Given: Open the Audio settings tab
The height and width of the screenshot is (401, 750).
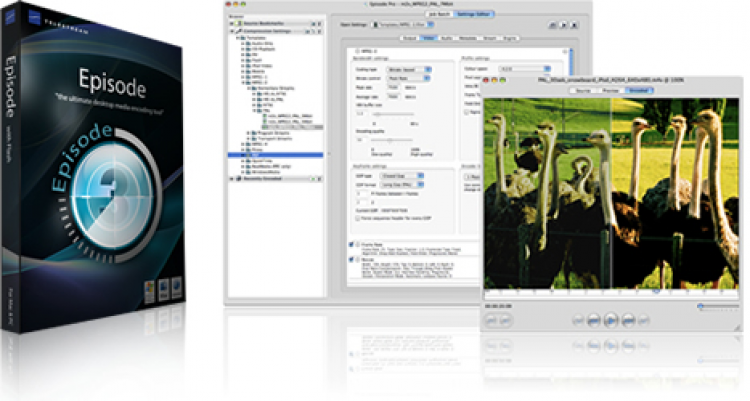Looking at the screenshot, I should click(x=447, y=38).
